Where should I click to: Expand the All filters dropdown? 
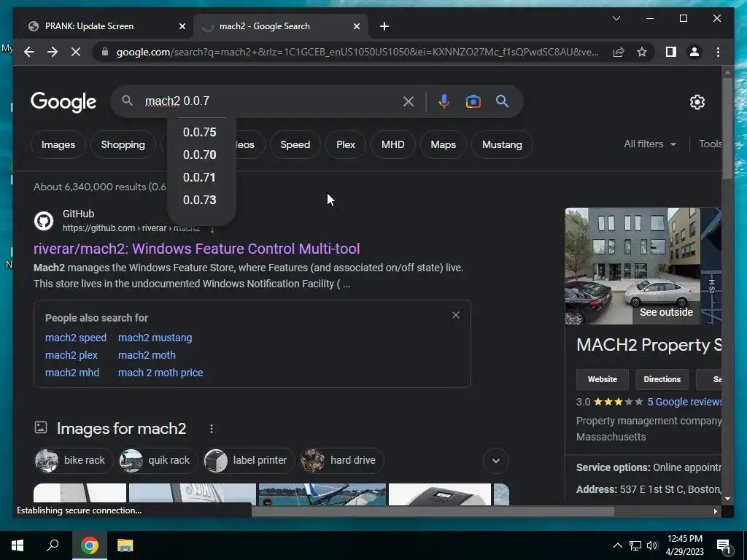click(650, 144)
